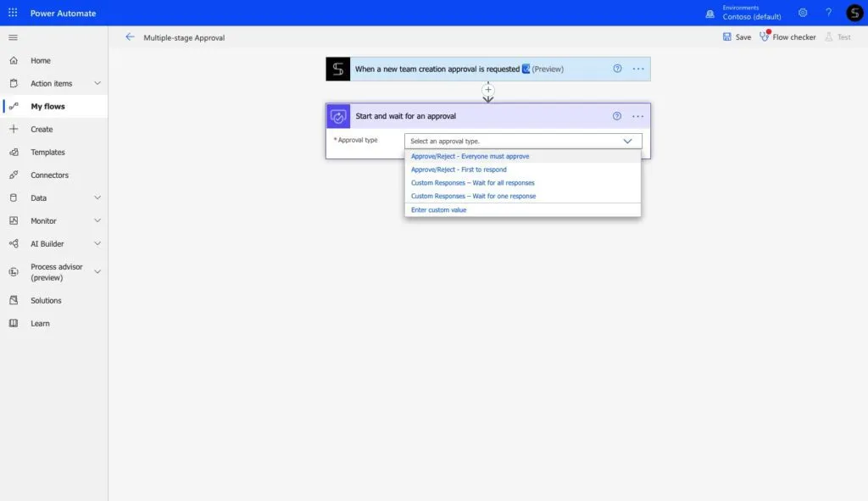Open the Home page link

click(x=41, y=60)
